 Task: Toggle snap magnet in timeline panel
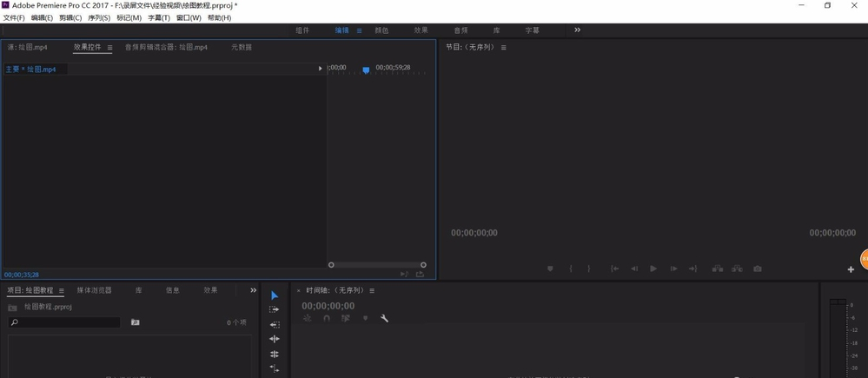tap(327, 319)
